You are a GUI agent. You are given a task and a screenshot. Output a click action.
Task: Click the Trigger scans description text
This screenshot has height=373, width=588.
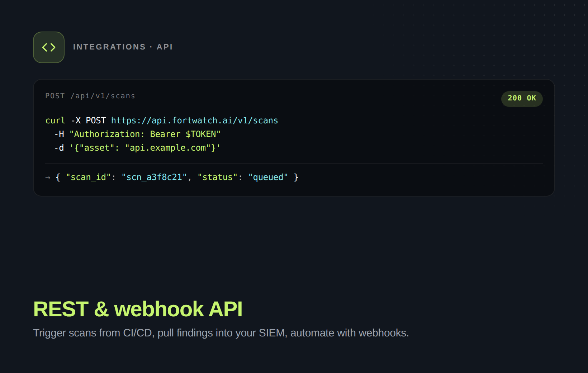coord(221,333)
